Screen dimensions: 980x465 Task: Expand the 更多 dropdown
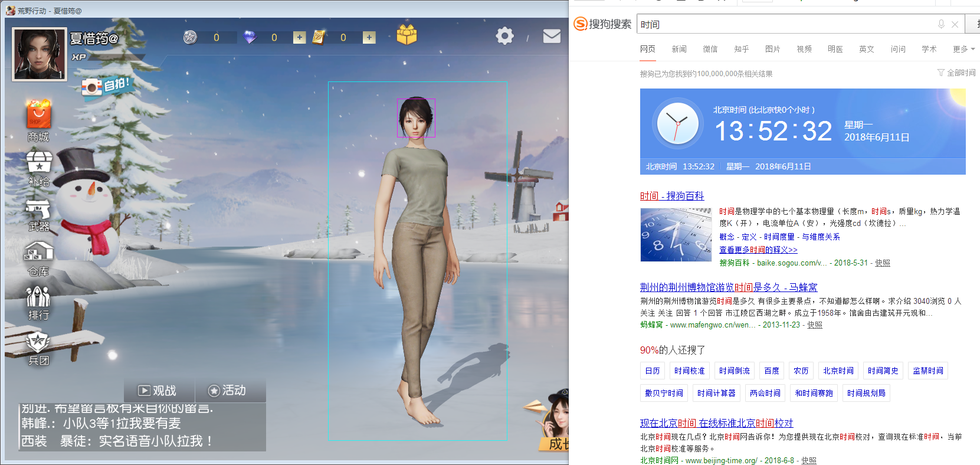pyautogui.click(x=964, y=49)
